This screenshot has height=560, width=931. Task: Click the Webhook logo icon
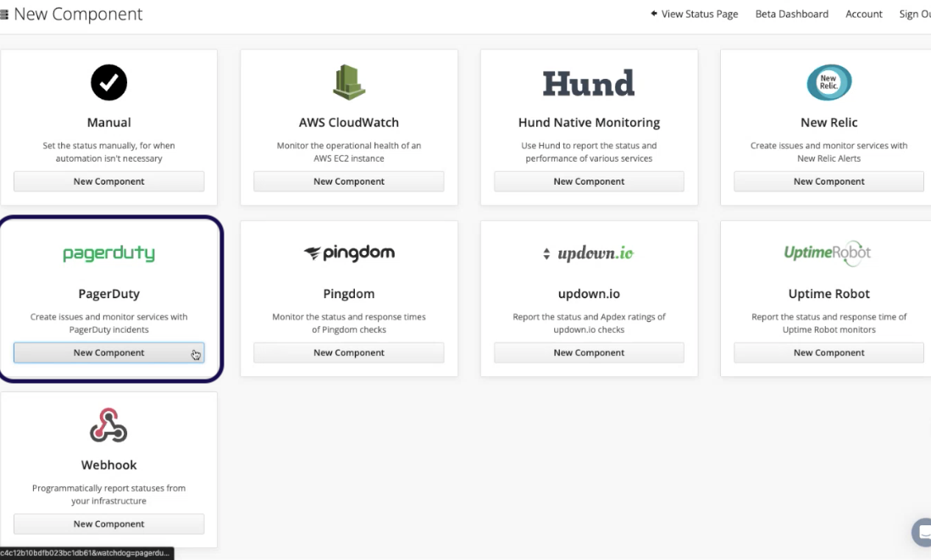[108, 425]
